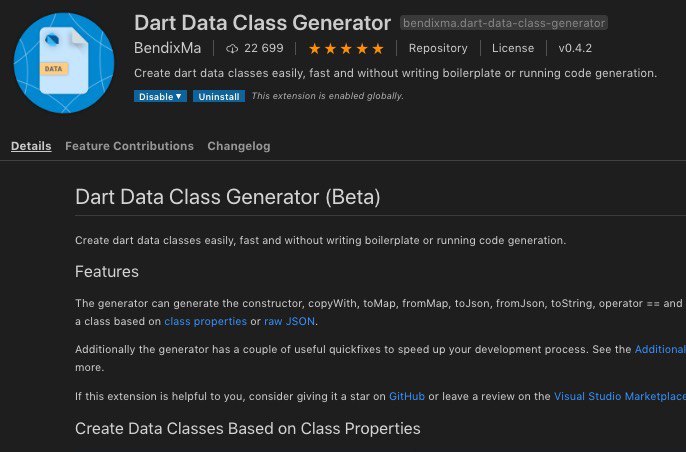Click the download count cloud icon
Screen dimensions: 686x452
232,49
